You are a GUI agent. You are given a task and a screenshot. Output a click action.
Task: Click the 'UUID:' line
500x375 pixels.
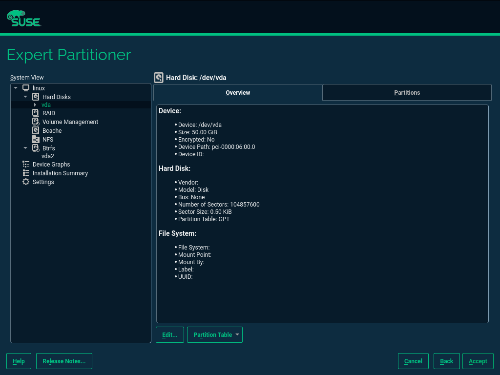pyautogui.click(x=185, y=277)
